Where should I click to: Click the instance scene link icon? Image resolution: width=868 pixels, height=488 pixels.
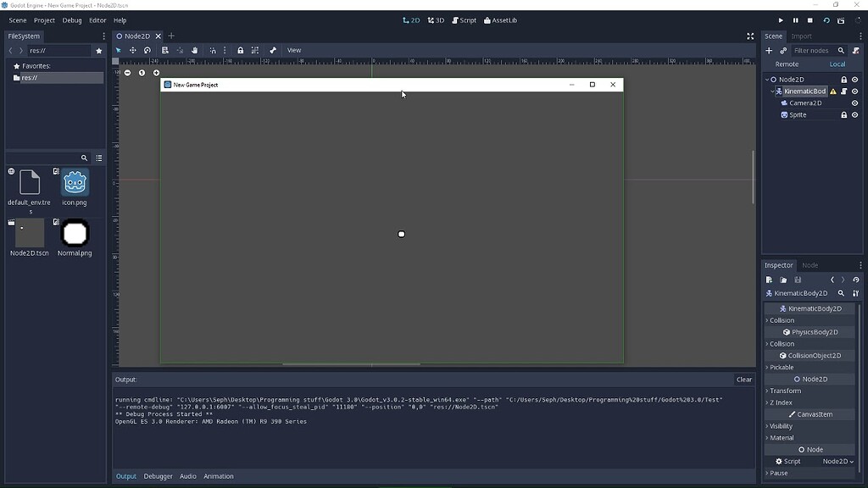(x=783, y=51)
